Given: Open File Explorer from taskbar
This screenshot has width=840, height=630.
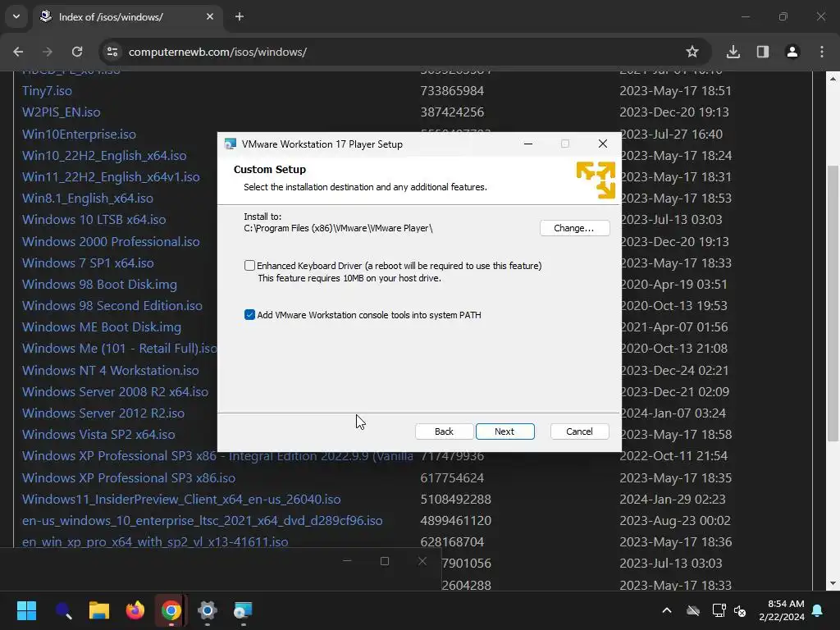Looking at the screenshot, I should pyautogui.click(x=99, y=610).
